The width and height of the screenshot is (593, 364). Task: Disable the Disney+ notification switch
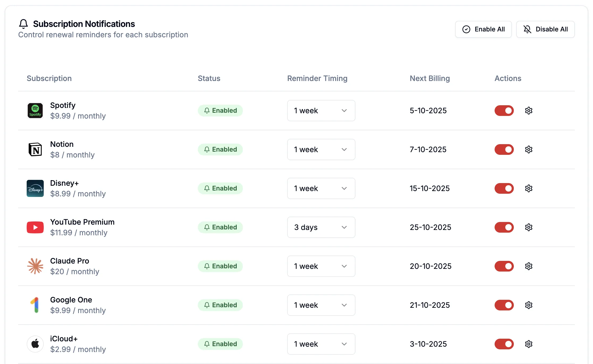coord(504,188)
